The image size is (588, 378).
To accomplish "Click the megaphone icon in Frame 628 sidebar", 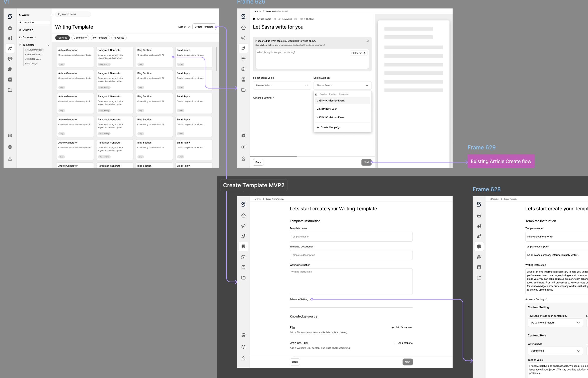I will (x=479, y=226).
